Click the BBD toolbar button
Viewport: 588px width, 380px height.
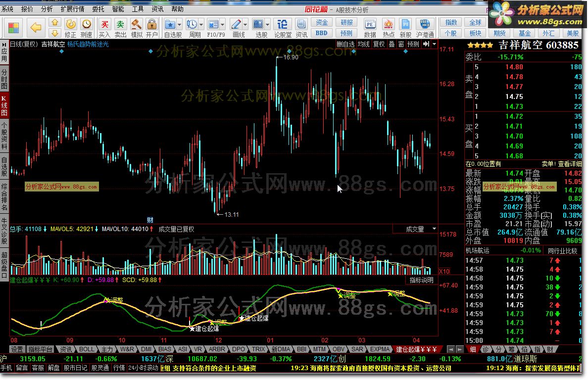322,33
